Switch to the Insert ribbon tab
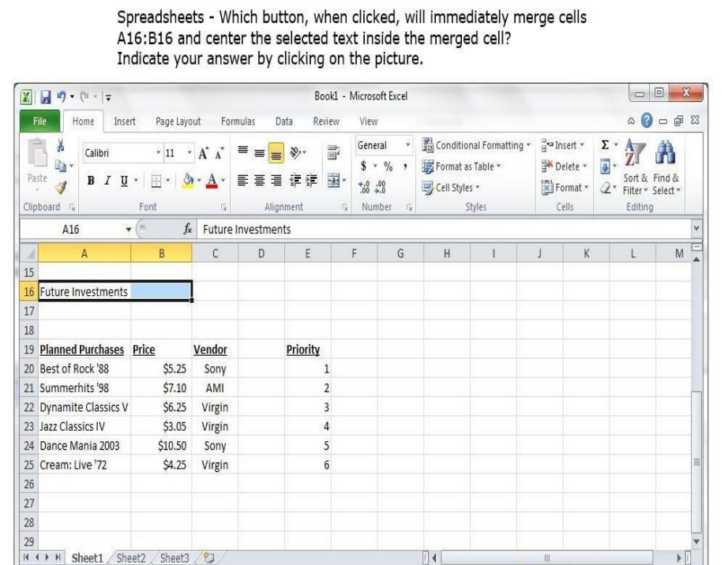 click(125, 122)
